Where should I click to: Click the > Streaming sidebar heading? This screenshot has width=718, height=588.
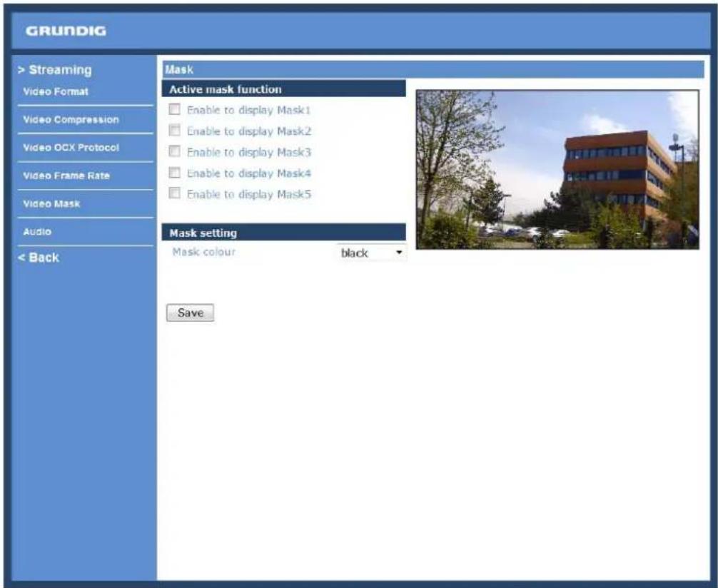(x=55, y=70)
